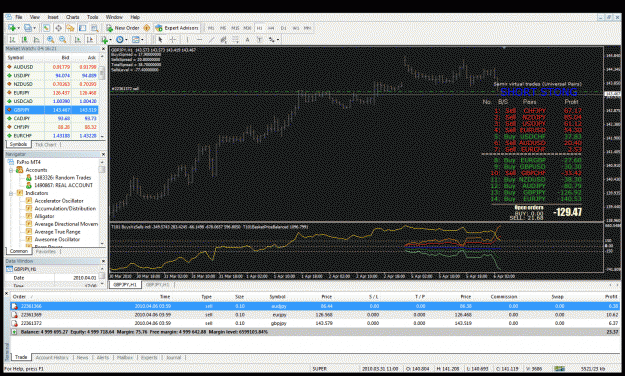The width and height of the screenshot is (625, 376).
Task: Switch chart to Line Chart mode
Action: pos(36,39)
